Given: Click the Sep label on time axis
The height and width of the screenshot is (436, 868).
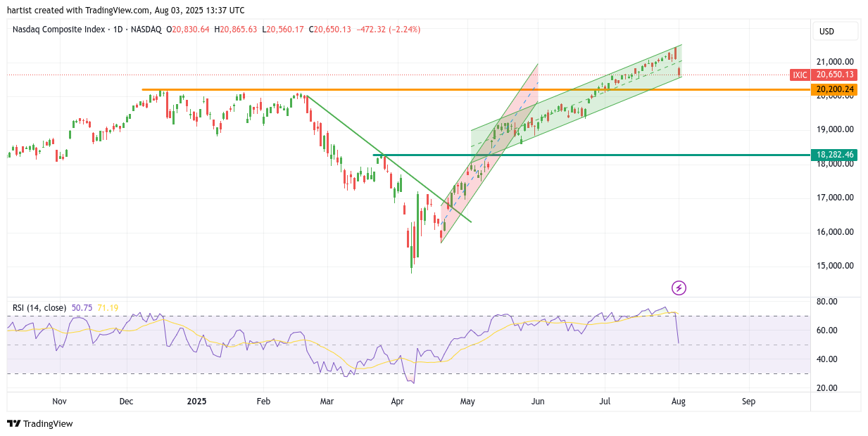Looking at the screenshot, I should tap(748, 402).
